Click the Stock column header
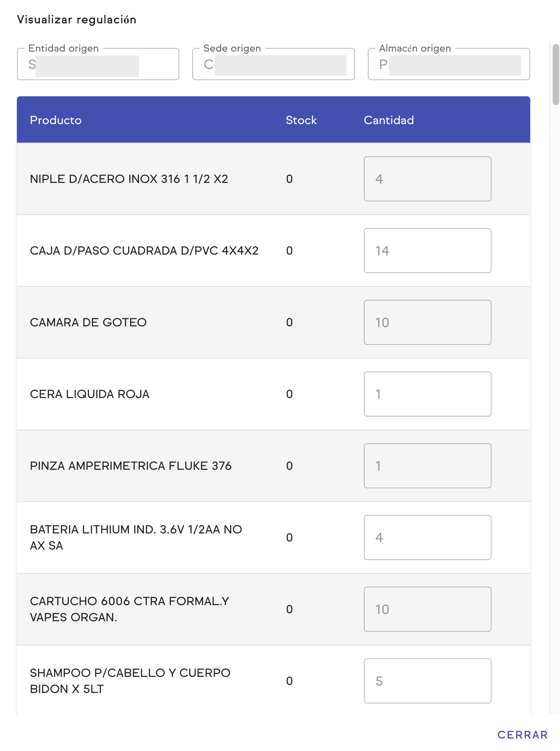This screenshot has width=560, height=751. click(301, 120)
